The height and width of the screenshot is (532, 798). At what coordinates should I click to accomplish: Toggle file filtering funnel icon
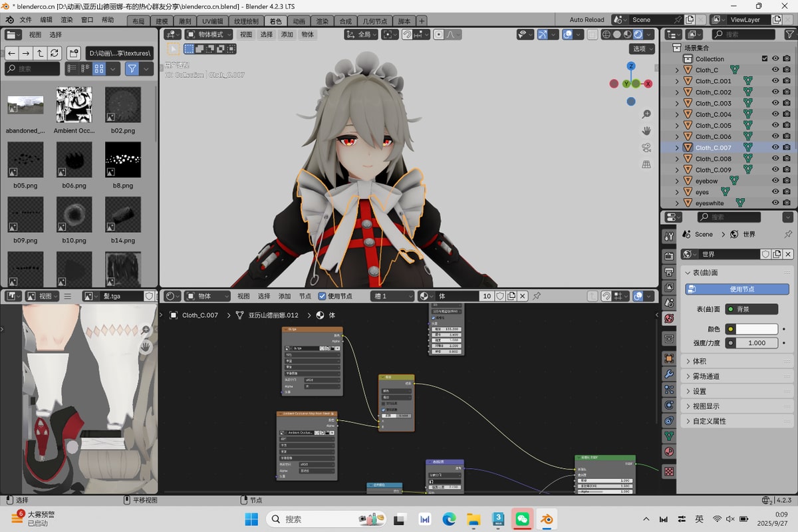coord(132,68)
